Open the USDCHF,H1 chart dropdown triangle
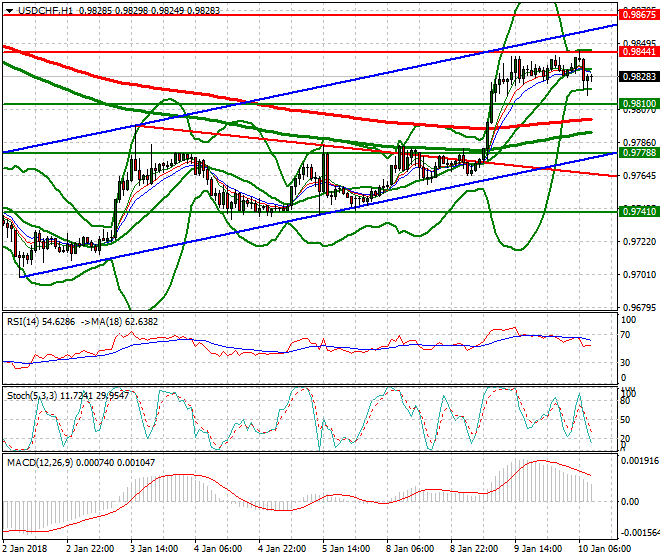 [x=10, y=11]
